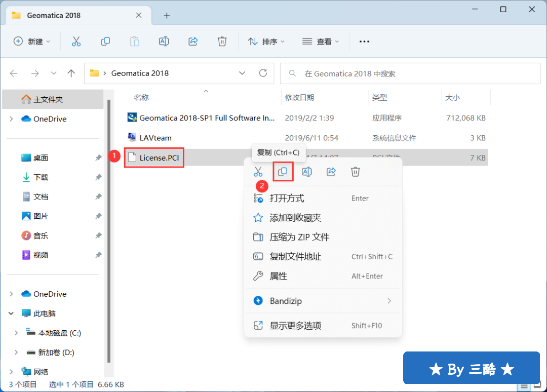Screen dimensions: 547x392
Task: Open recent locations dropdown arrow
Action: [x=53, y=73]
